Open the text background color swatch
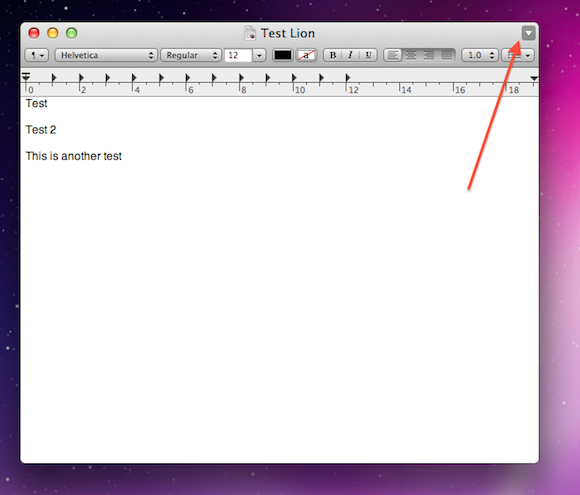This screenshot has height=495, width=580. pyautogui.click(x=306, y=55)
